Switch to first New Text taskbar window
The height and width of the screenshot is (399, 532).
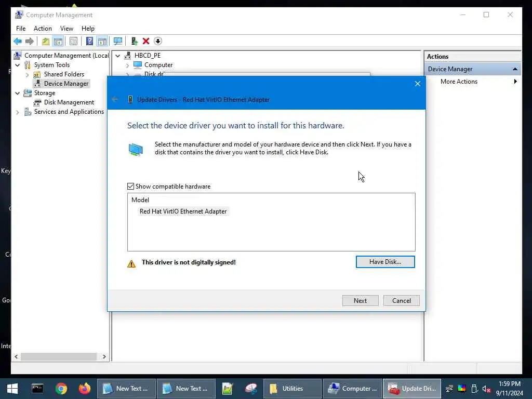tap(127, 389)
